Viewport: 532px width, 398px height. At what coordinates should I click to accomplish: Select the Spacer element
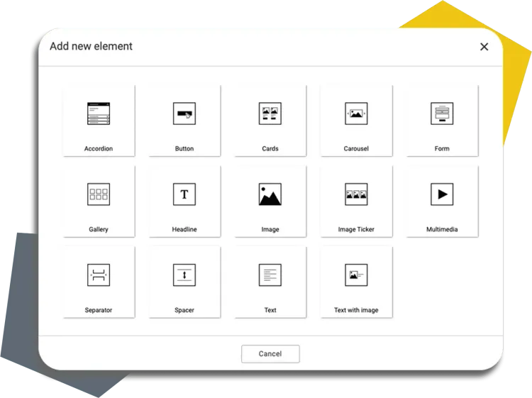[184, 282]
